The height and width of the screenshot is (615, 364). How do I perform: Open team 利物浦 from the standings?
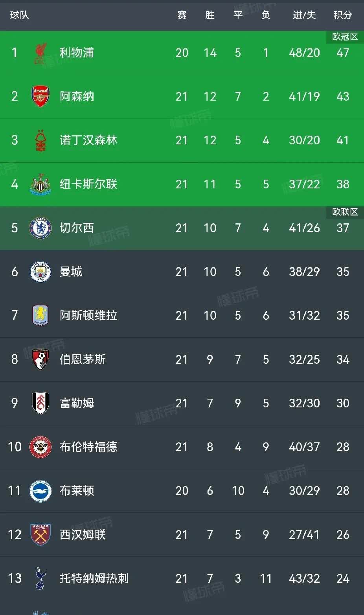(76, 52)
